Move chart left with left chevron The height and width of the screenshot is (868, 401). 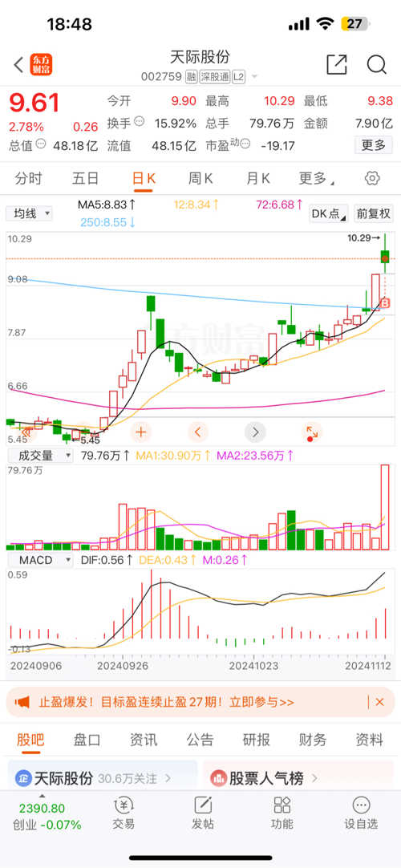[198, 432]
